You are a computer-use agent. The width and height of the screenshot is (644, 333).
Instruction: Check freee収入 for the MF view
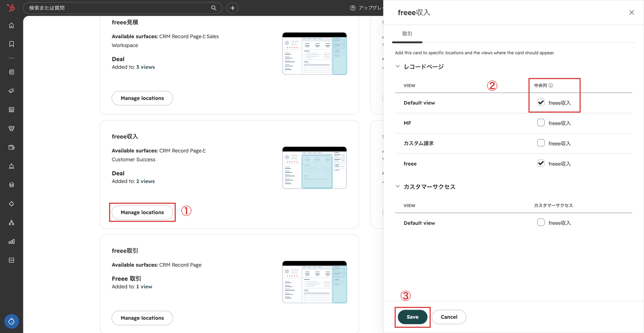pyautogui.click(x=541, y=123)
